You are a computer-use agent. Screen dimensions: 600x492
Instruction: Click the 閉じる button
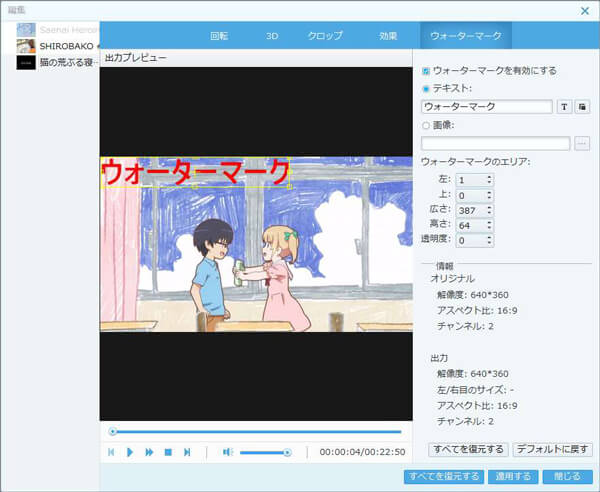567,477
